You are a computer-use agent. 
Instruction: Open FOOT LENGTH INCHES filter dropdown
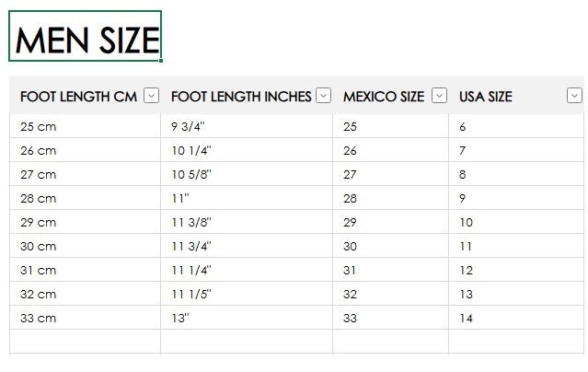(x=323, y=96)
